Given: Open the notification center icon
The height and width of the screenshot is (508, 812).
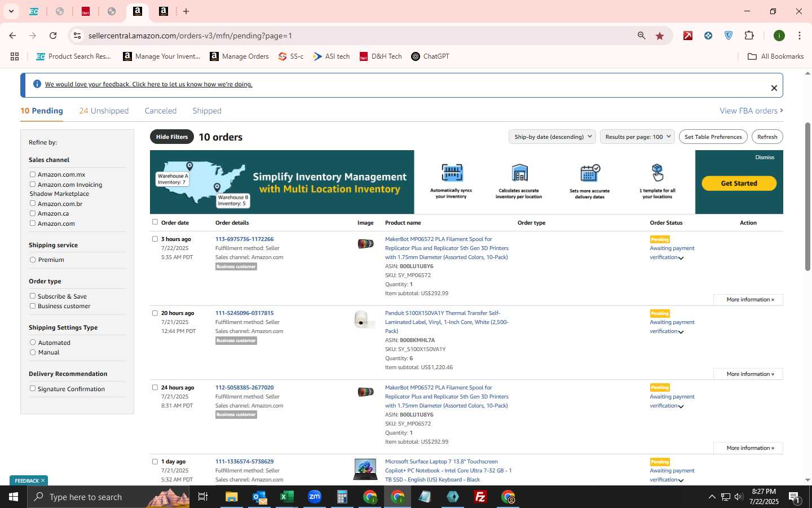Looking at the screenshot, I should (794, 497).
